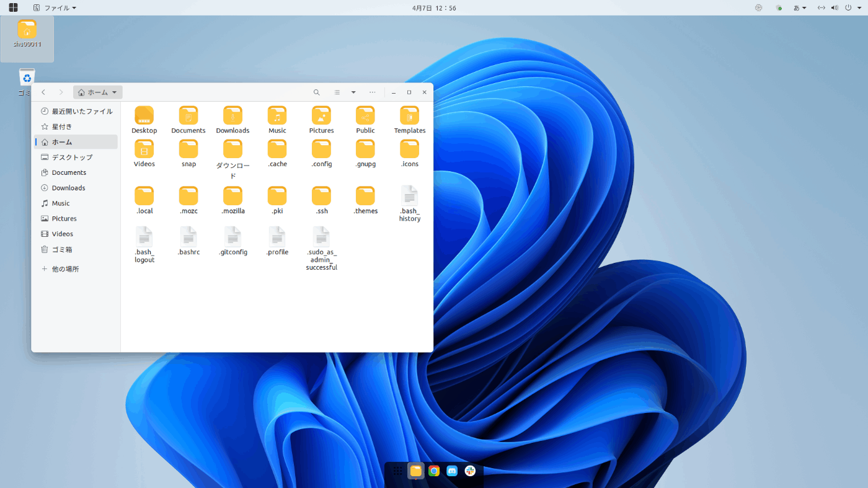Screen dimensions: 868x488
Task: Click the forward arrow in Files header
Action: click(61, 92)
